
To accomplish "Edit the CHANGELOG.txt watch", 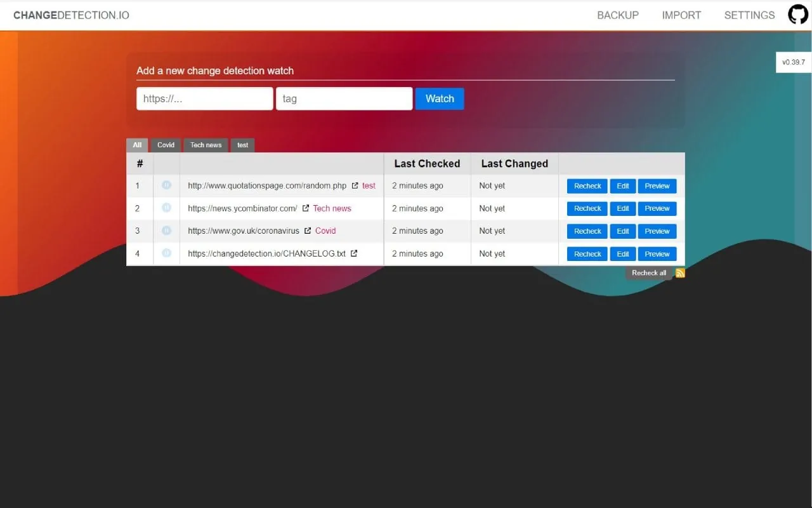I will [x=623, y=254].
